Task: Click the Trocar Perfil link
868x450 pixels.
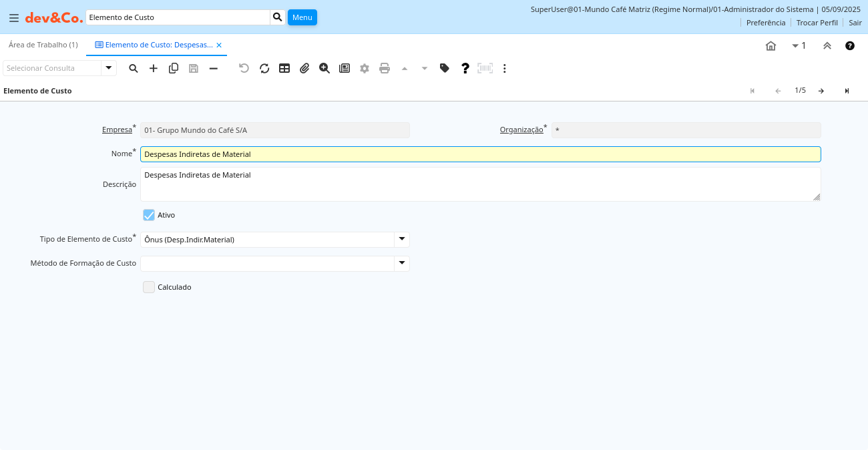Action: (817, 23)
